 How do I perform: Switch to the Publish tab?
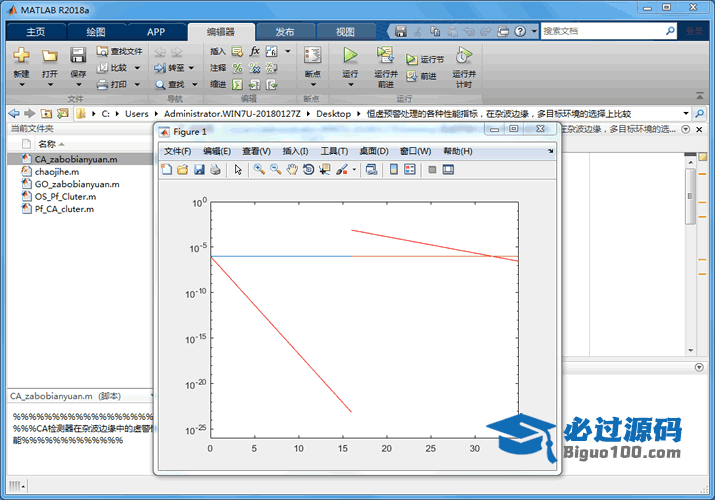click(285, 32)
